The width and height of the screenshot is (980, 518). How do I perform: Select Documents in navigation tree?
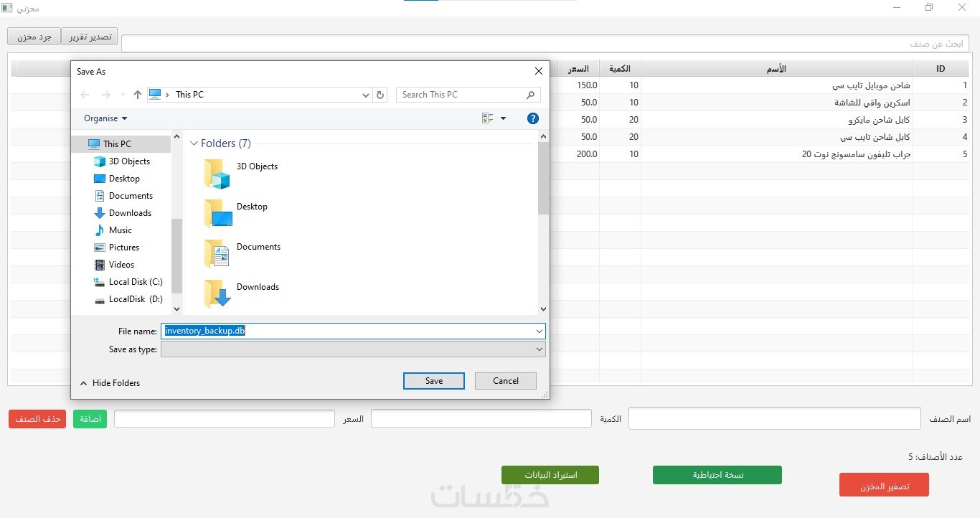point(131,196)
